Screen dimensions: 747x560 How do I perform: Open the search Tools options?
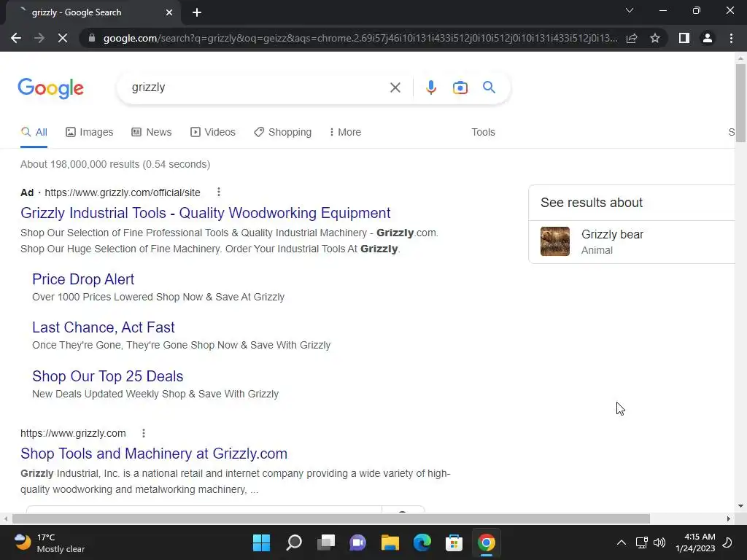[x=483, y=133]
